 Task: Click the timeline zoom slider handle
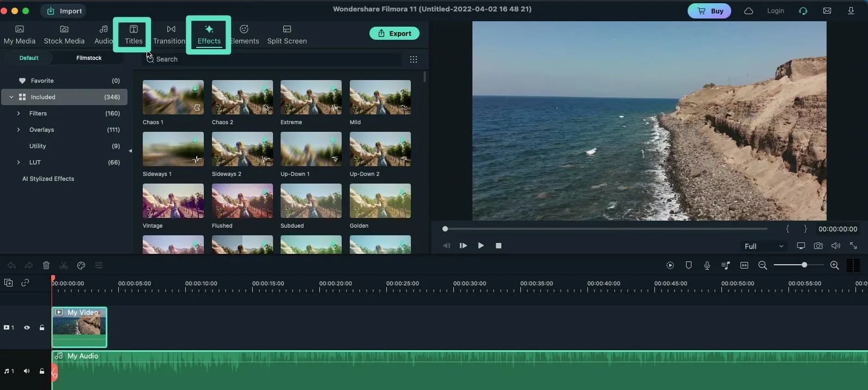[x=804, y=265]
